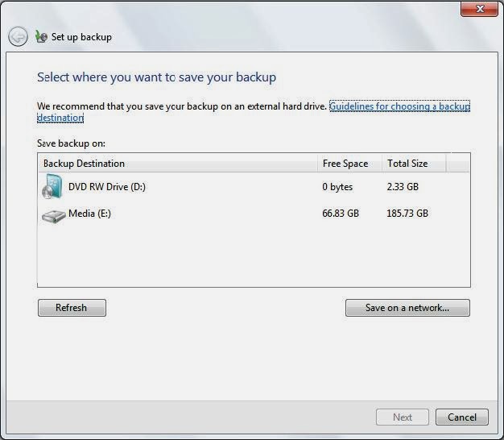The height and width of the screenshot is (440, 504).
Task: Click the back arrow button
Action: 18,36
